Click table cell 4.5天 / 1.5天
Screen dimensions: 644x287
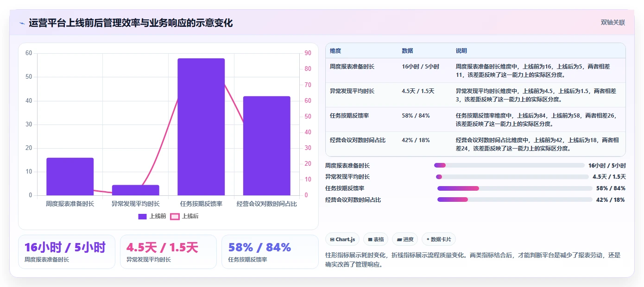click(418, 91)
